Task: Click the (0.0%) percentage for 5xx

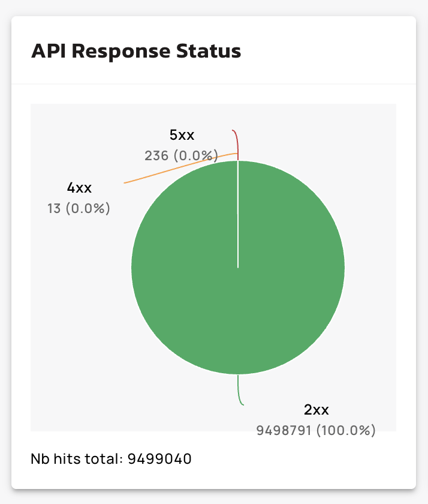Action: tap(195, 156)
